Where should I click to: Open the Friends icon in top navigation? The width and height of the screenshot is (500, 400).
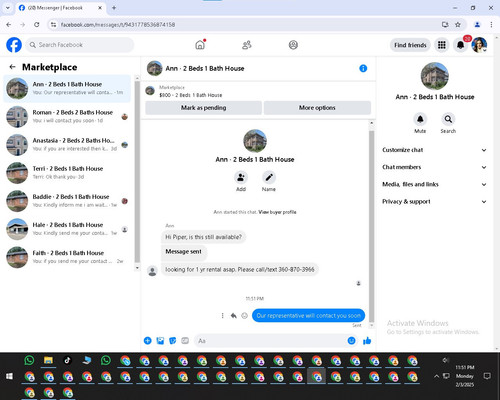click(x=247, y=45)
